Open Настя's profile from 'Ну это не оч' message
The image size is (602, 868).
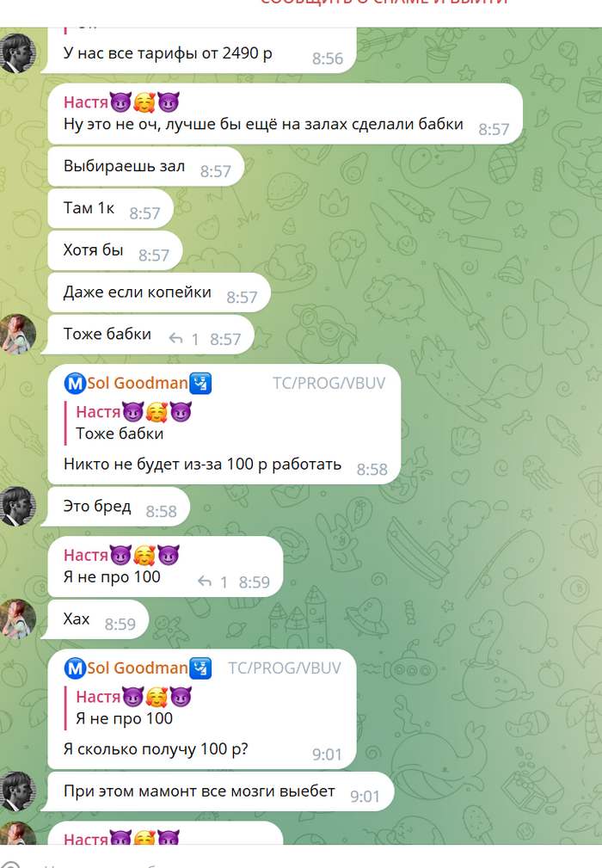85,102
